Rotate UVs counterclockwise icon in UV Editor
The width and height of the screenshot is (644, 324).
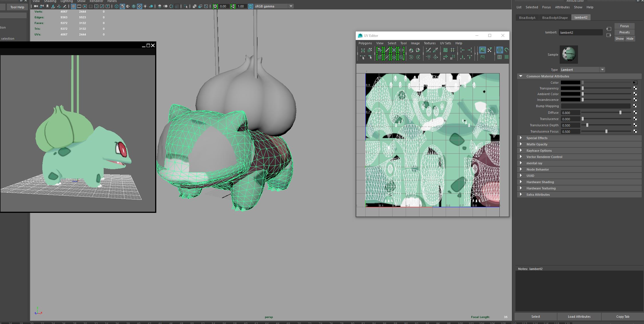[411, 57]
